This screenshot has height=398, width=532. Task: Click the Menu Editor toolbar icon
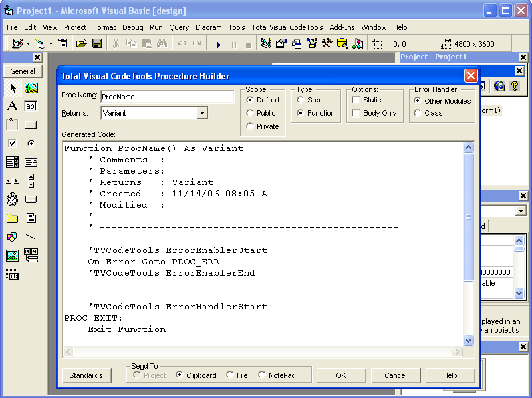[63, 43]
